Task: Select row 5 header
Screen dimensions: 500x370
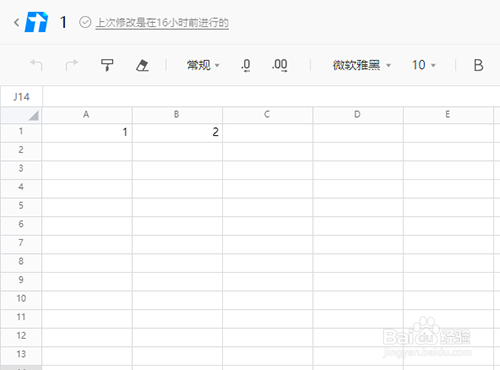Action: [21, 206]
